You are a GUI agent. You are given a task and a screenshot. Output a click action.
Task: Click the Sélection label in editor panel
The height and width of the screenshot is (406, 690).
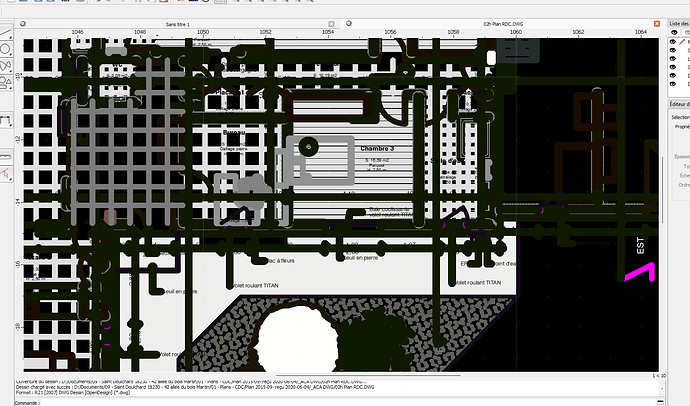click(x=680, y=117)
